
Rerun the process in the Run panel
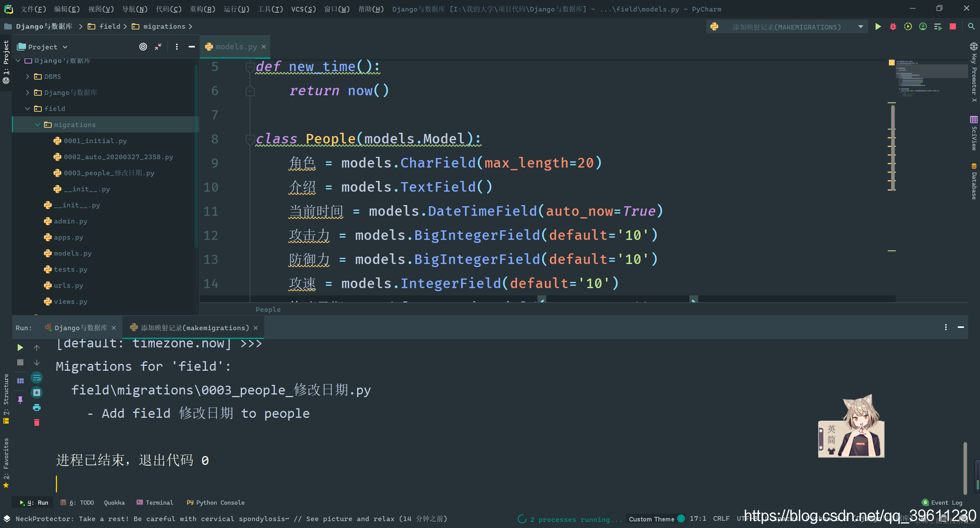20,347
